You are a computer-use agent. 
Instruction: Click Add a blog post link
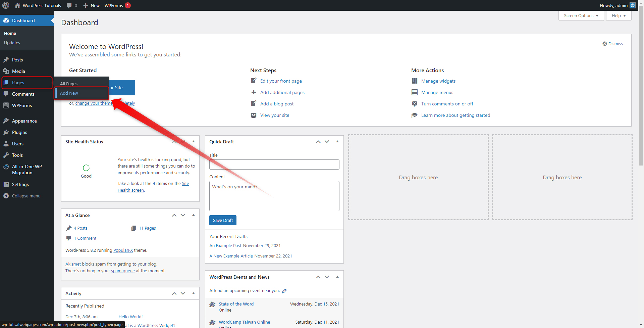click(277, 104)
